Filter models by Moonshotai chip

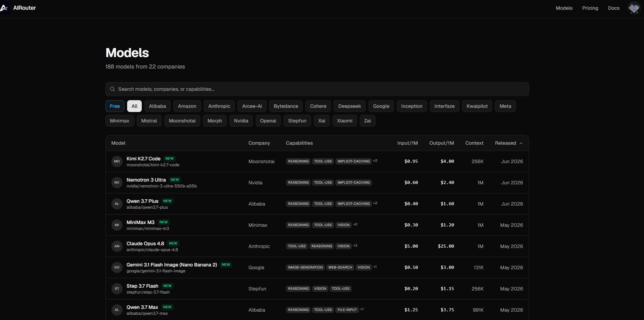coord(182,121)
